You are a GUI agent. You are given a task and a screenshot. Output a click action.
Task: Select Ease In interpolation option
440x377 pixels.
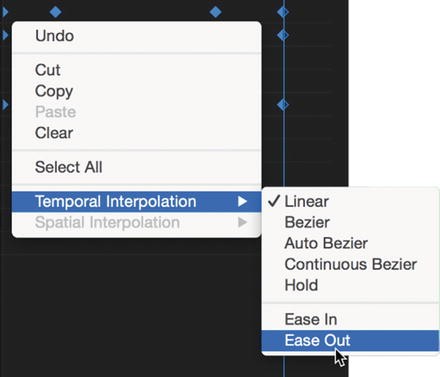click(x=350, y=319)
